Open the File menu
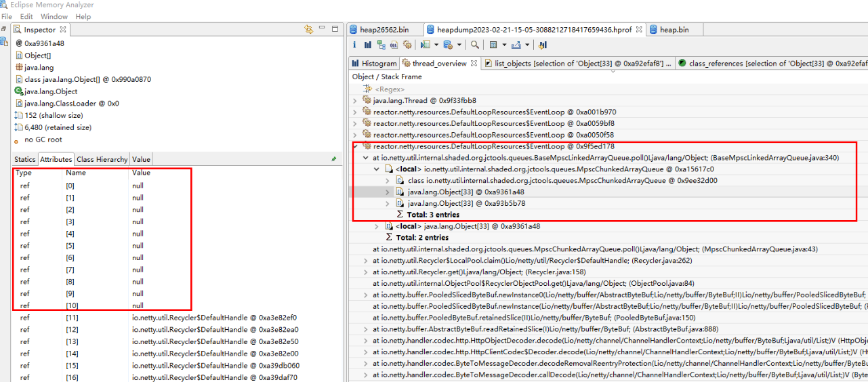Viewport: 868px width, 382px height. [x=7, y=16]
